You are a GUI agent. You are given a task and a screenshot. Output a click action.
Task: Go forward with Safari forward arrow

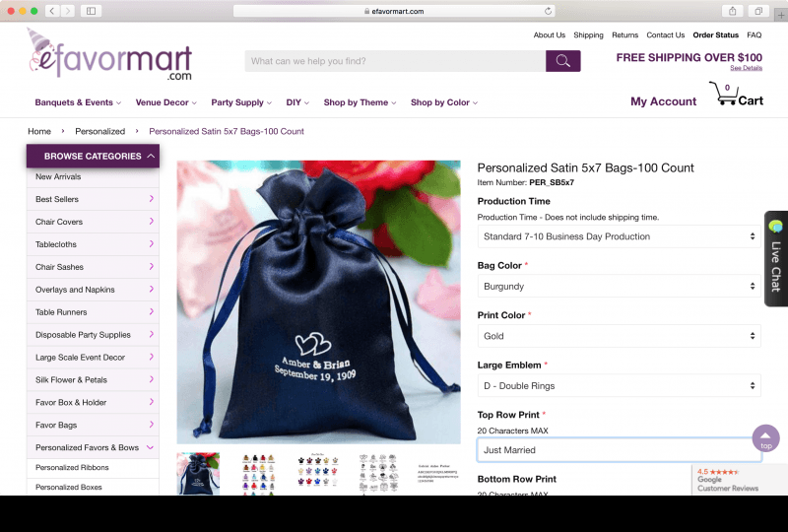click(x=68, y=11)
